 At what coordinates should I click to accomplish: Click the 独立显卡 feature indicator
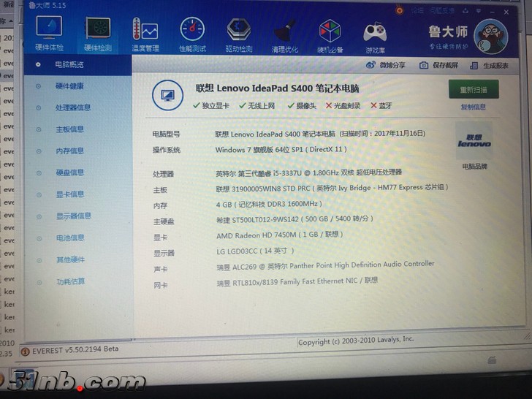coord(211,105)
